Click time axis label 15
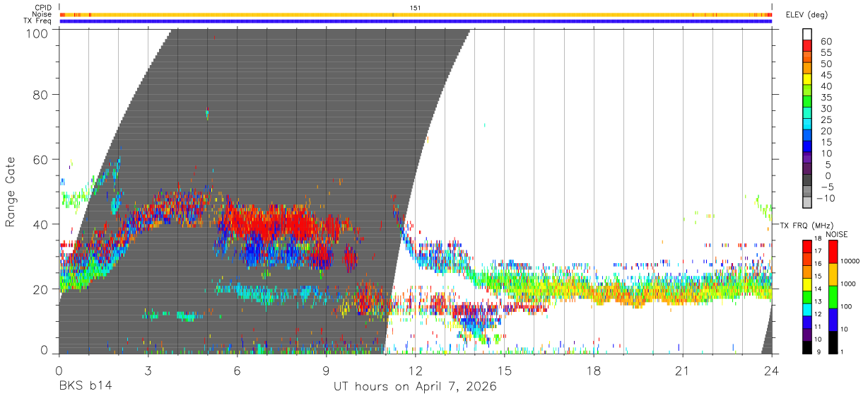 click(505, 371)
